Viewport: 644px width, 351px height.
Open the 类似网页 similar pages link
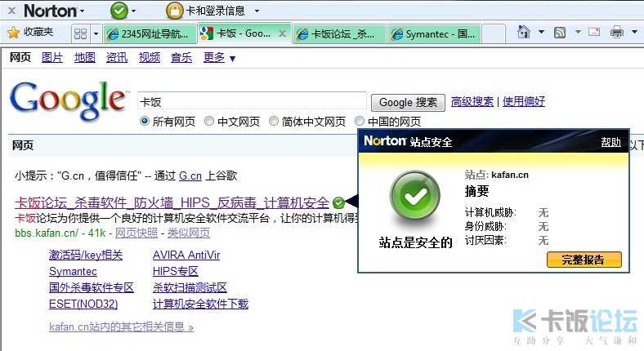189,233
